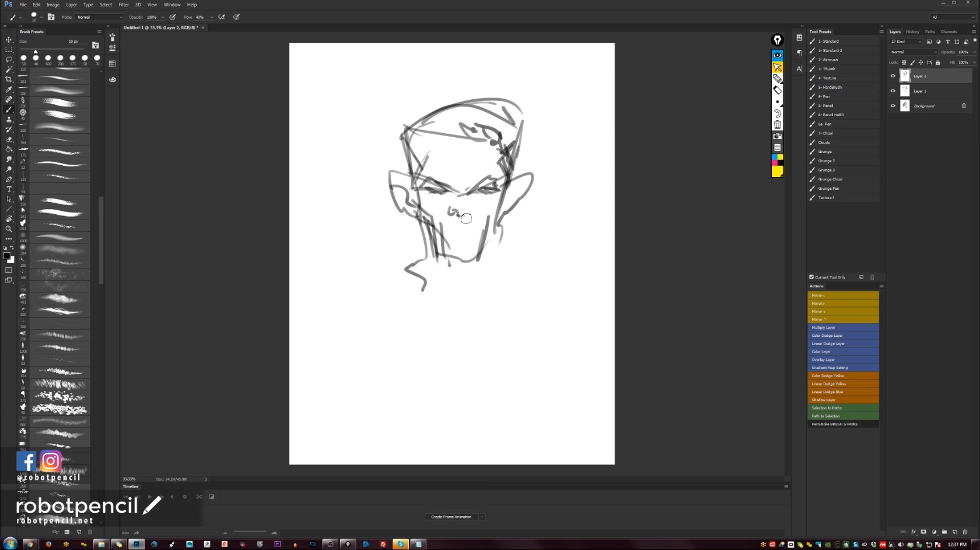980x550 pixels.
Task: Open the Create Frame Animation dropdown arrow
Action: coord(482,517)
